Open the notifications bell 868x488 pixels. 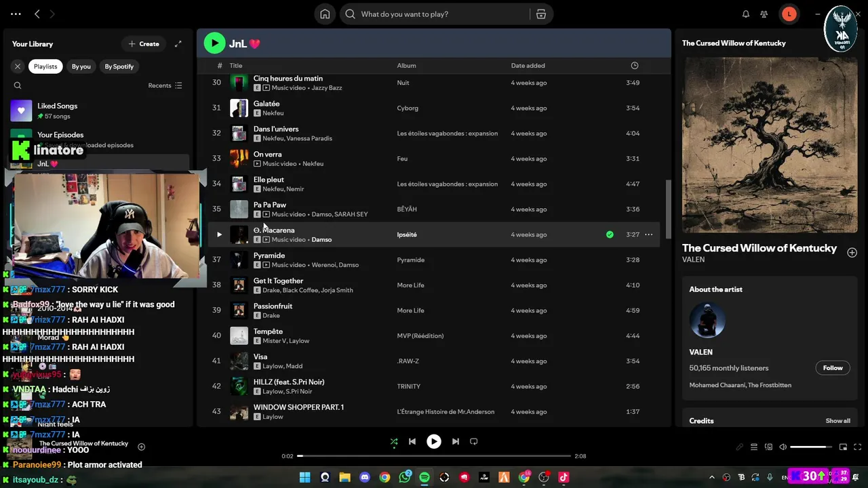click(x=746, y=14)
